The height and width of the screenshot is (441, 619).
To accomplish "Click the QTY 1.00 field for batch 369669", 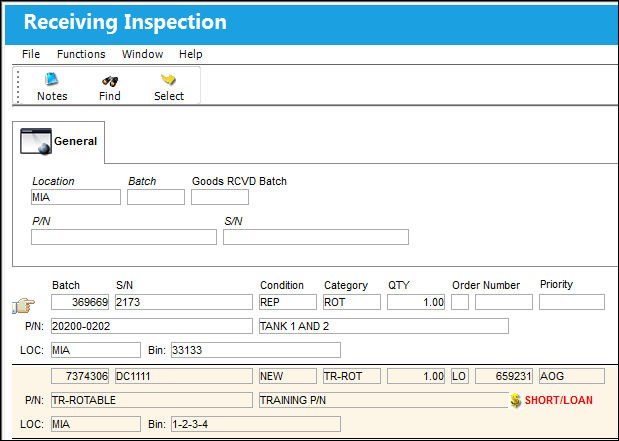I will point(416,302).
